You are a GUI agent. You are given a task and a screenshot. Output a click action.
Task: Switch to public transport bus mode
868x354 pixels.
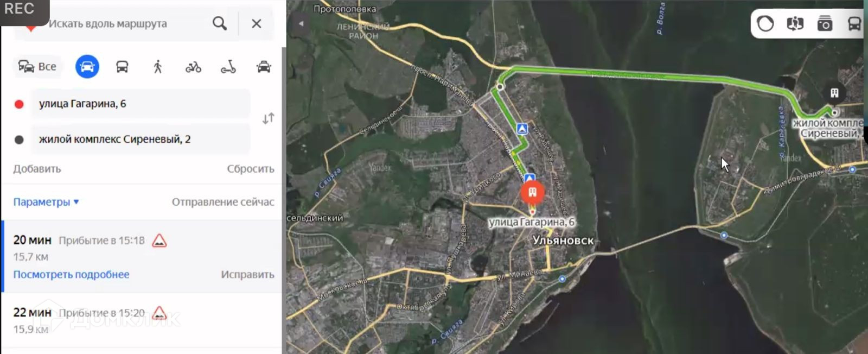click(122, 67)
